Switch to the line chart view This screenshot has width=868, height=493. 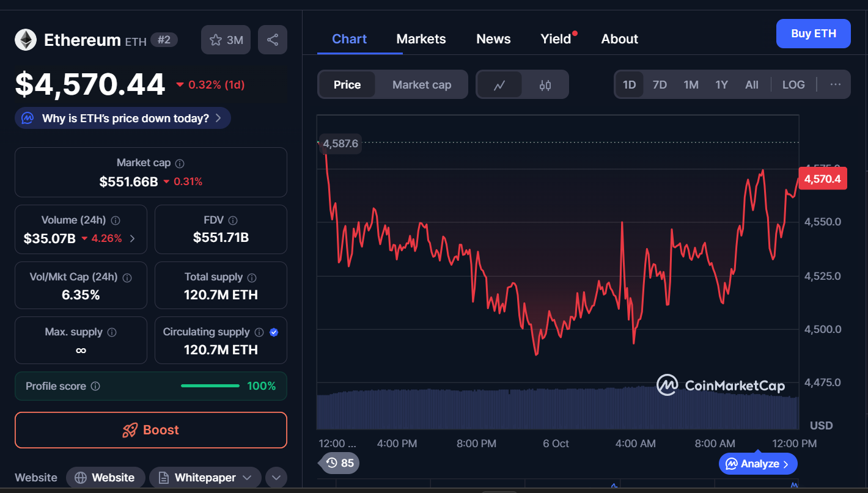[499, 85]
